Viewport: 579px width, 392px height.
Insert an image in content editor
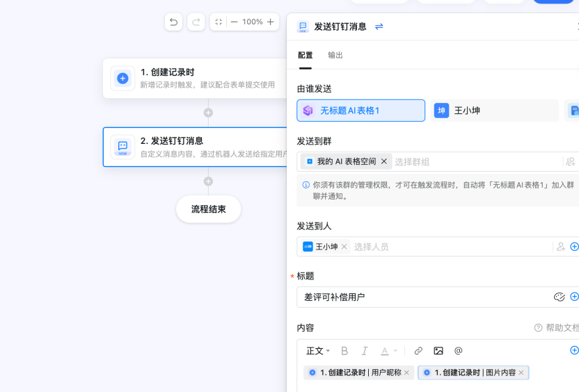(x=438, y=351)
